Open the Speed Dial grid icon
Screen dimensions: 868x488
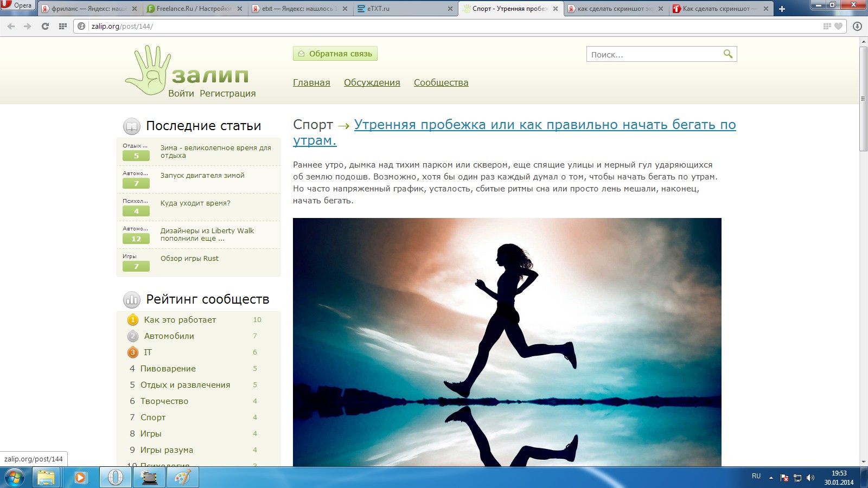(x=63, y=26)
